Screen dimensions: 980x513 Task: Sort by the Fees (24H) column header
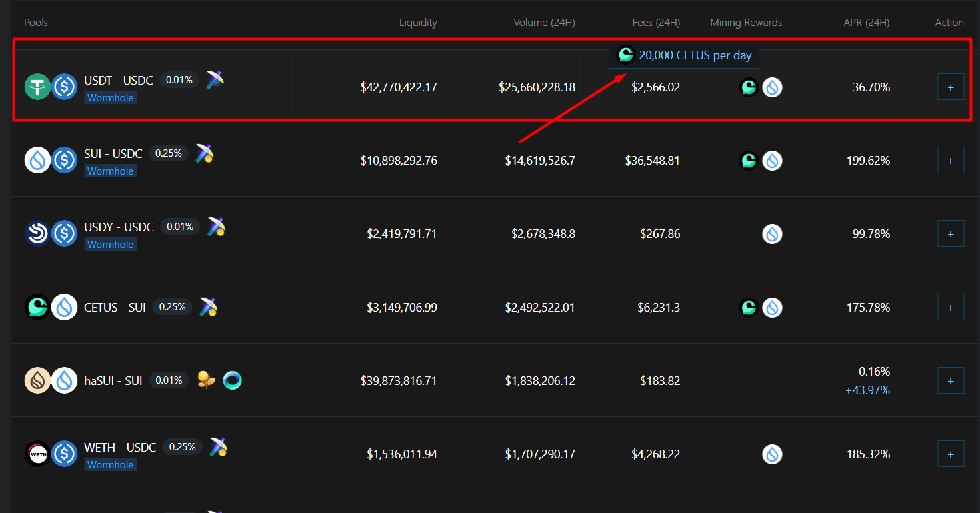[x=656, y=22]
